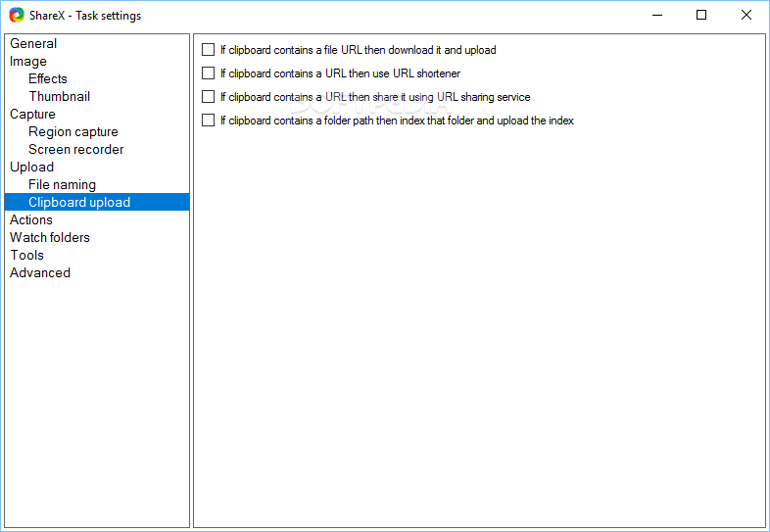The width and height of the screenshot is (770, 532).
Task: Go to Advanced settings
Action: [40, 272]
